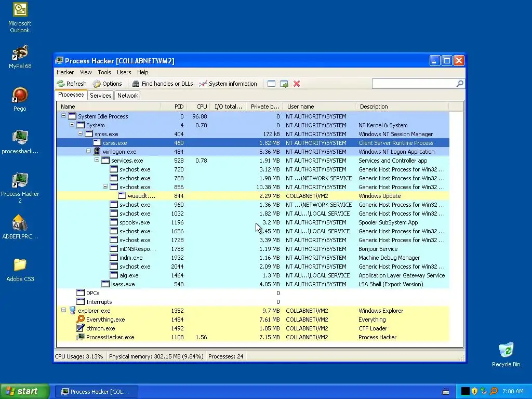Sort by the PID column header
Image resolution: width=532 pixels, height=399 pixels.
pos(174,107)
